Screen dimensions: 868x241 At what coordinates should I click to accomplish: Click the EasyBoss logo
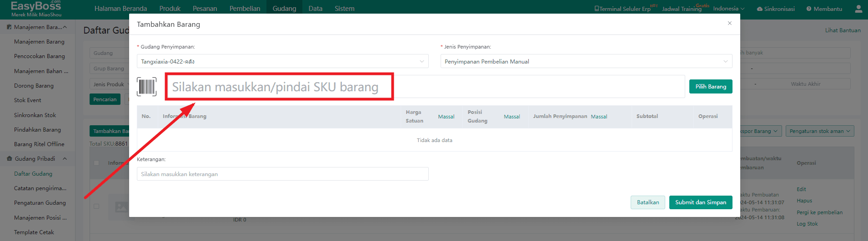pos(36,9)
